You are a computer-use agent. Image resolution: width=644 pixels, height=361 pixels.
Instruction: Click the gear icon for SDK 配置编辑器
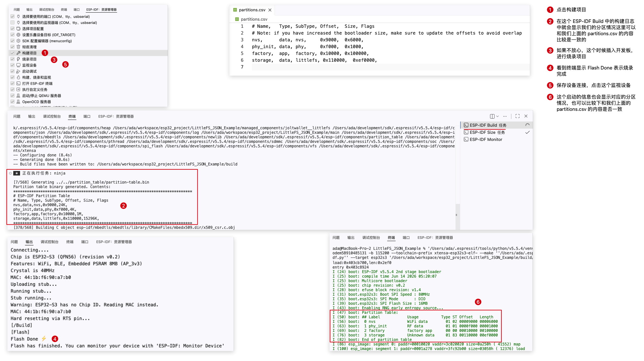18,41
